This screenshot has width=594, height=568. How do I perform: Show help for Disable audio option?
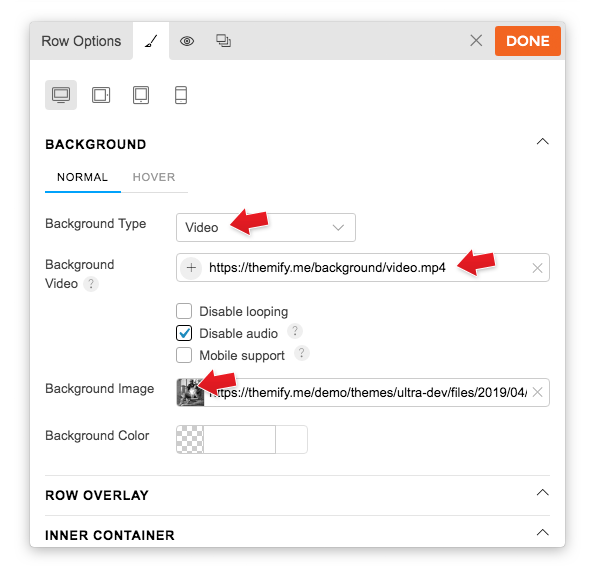[x=294, y=331]
